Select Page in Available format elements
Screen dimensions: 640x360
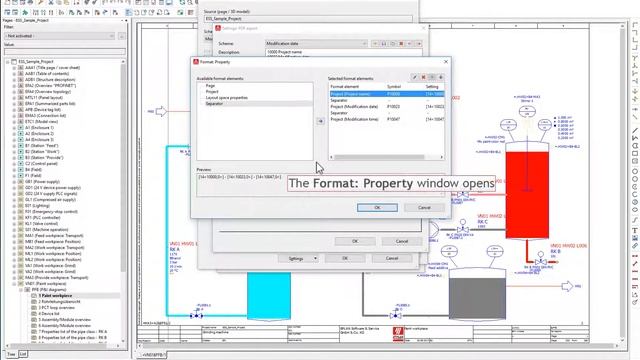[x=210, y=86]
